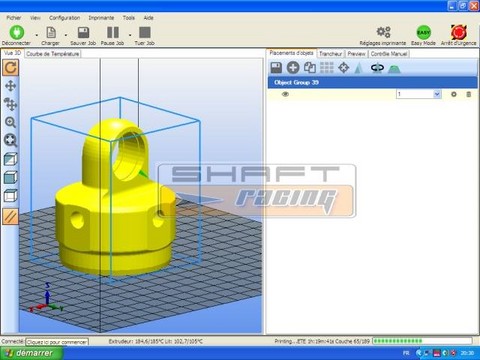This screenshot has width=480, height=360.
Task: Activate the zoom magnifier tool
Action: click(x=11, y=122)
